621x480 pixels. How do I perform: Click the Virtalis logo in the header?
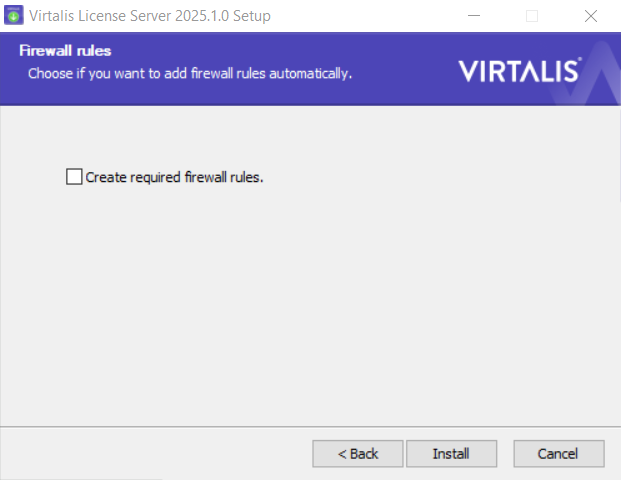520,70
